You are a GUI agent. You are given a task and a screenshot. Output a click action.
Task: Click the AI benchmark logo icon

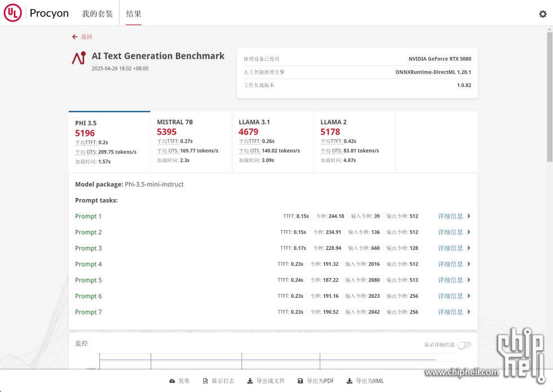click(x=79, y=58)
